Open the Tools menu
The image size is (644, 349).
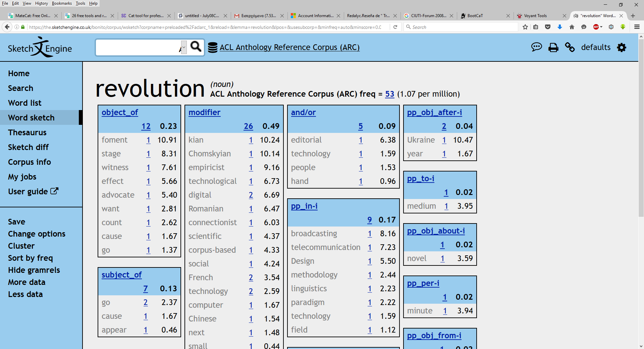pyautogui.click(x=80, y=3)
